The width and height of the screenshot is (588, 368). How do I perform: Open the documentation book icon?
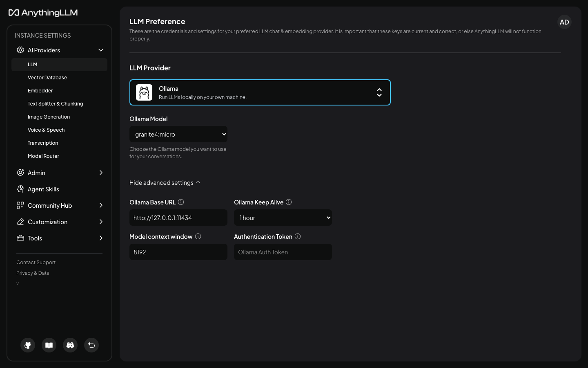point(49,345)
